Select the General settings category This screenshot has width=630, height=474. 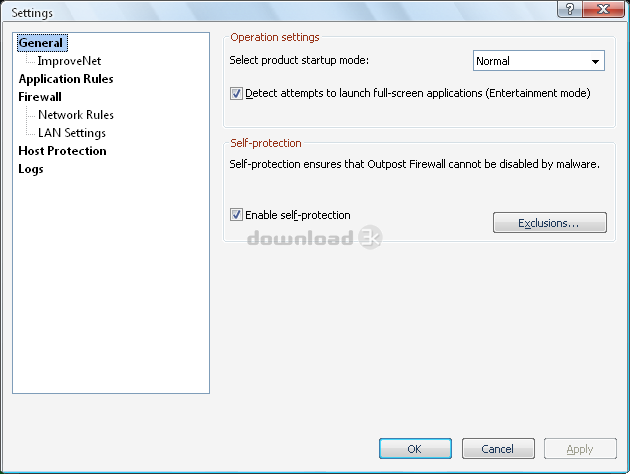click(x=42, y=43)
